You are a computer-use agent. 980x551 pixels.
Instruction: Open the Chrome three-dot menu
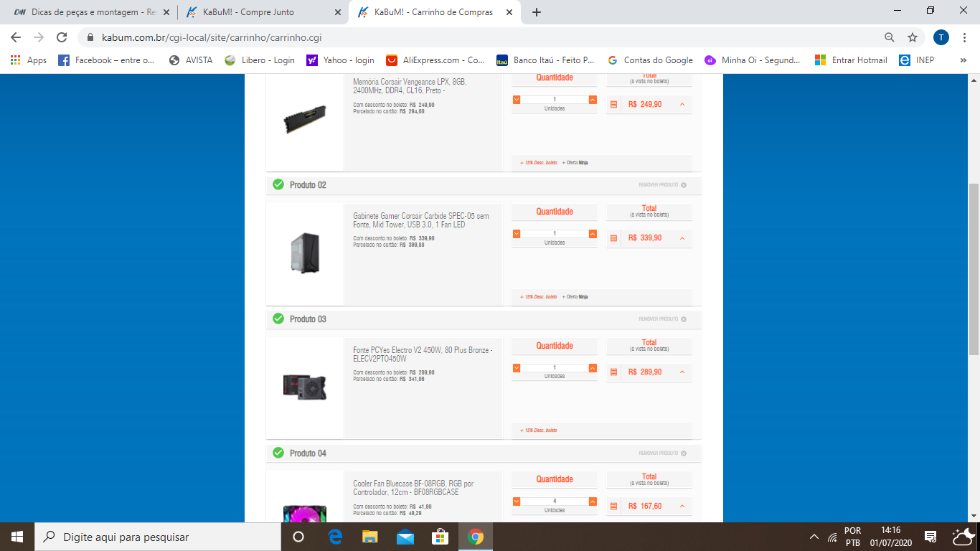tap(964, 37)
